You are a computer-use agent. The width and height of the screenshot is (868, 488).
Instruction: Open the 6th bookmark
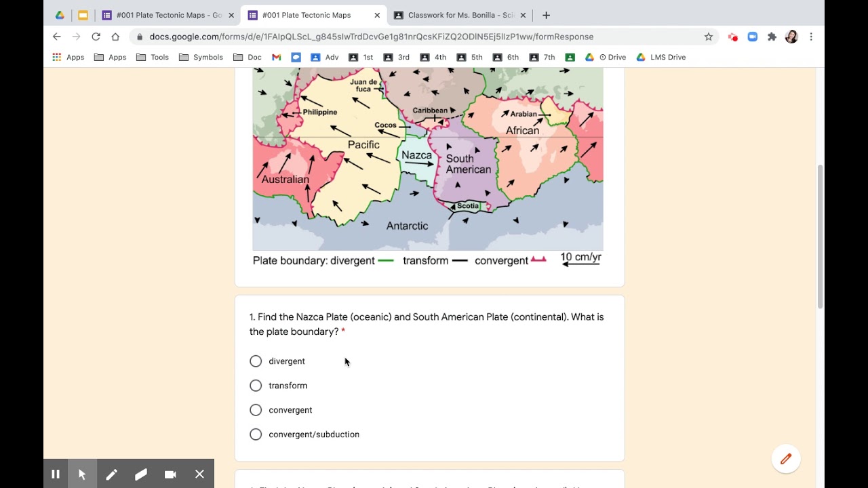(x=506, y=57)
